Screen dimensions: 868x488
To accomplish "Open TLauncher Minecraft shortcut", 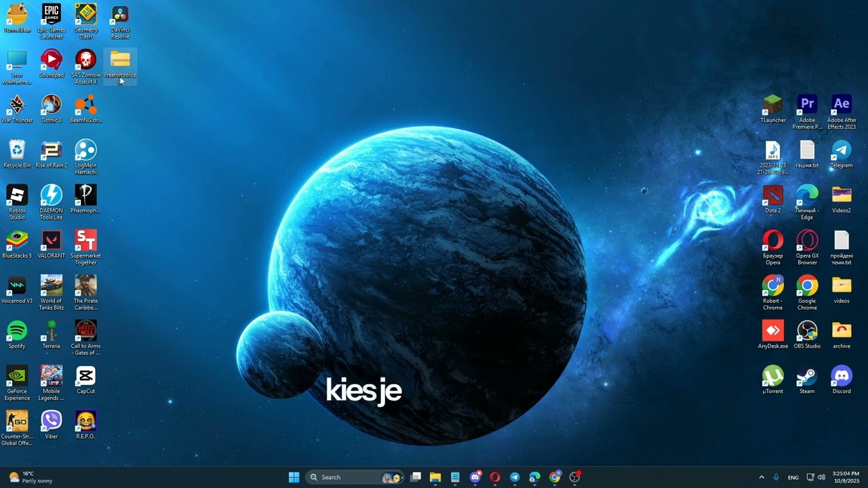I will coord(773,109).
